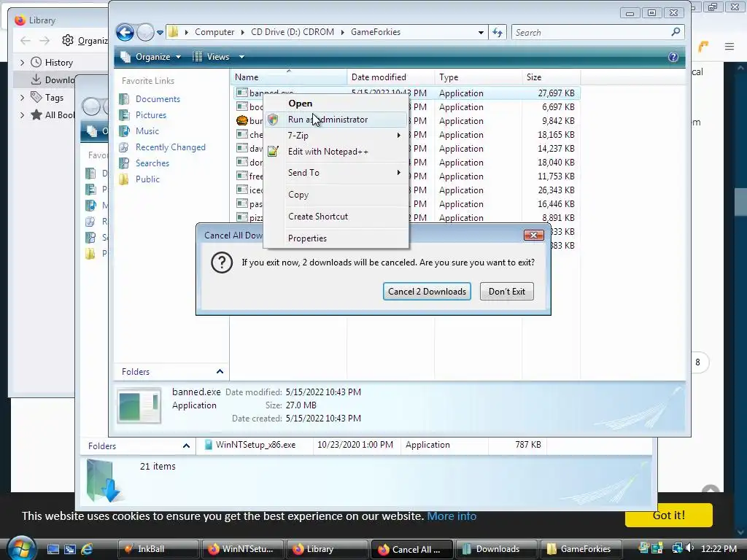Image resolution: width=747 pixels, height=560 pixels.
Task: Open the Pictures favorite link
Action: [151, 115]
